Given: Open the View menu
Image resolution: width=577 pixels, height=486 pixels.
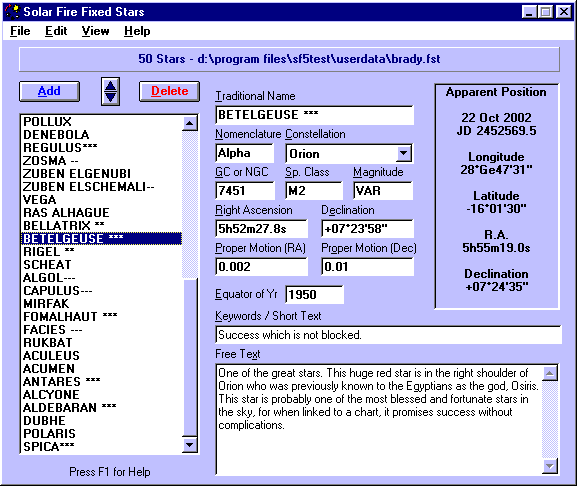Looking at the screenshot, I should 95,31.
